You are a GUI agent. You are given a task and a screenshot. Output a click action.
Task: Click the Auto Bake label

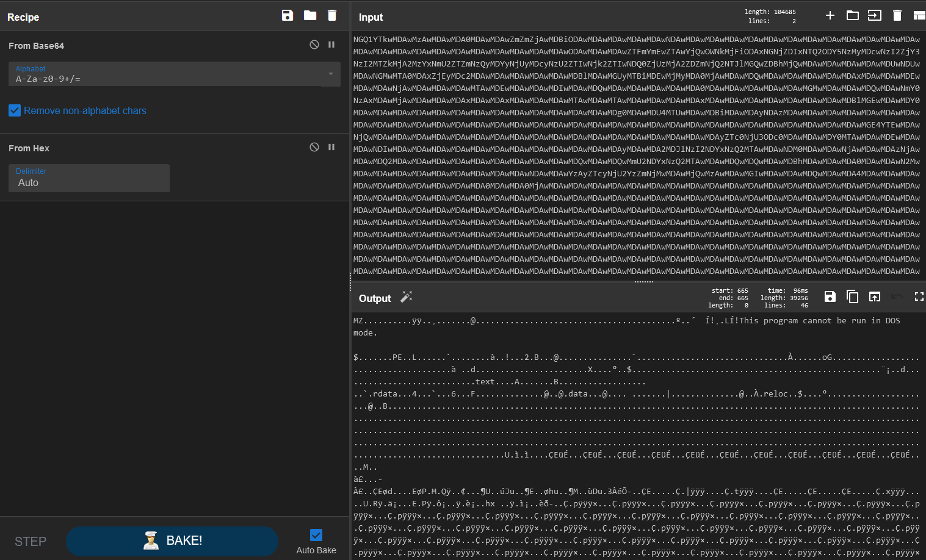pyautogui.click(x=316, y=550)
